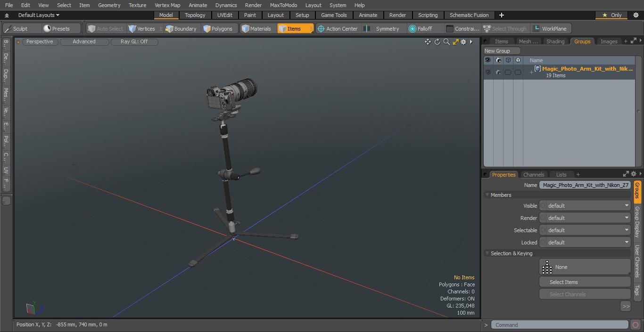Open the WorkPlane menu

point(551,29)
